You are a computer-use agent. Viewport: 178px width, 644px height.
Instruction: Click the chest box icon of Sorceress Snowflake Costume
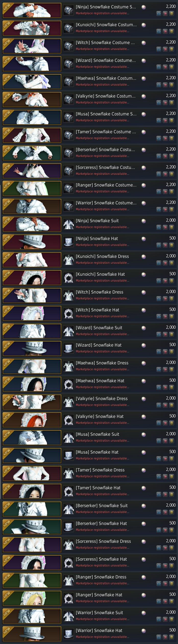(68, 171)
